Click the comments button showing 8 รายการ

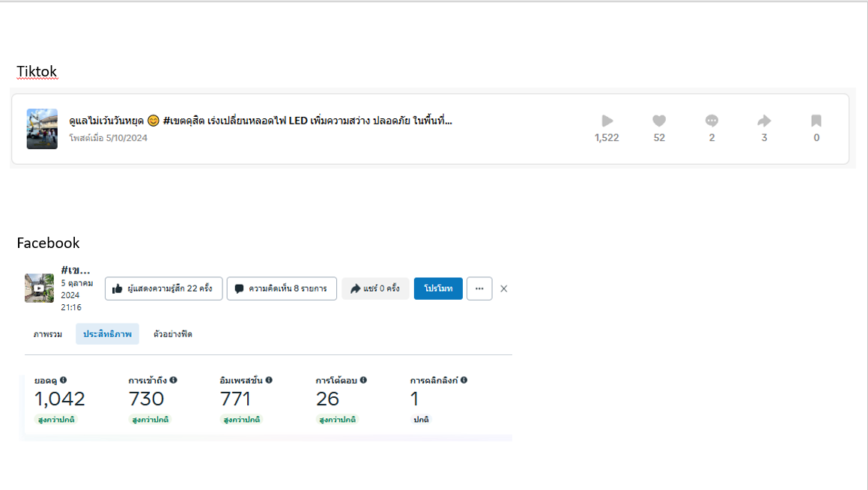(x=282, y=288)
